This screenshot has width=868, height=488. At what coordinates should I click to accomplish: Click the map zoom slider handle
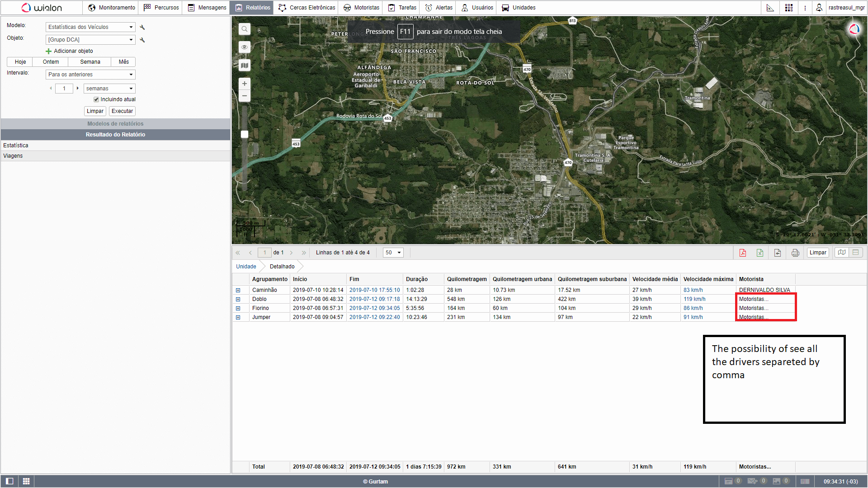(x=245, y=134)
